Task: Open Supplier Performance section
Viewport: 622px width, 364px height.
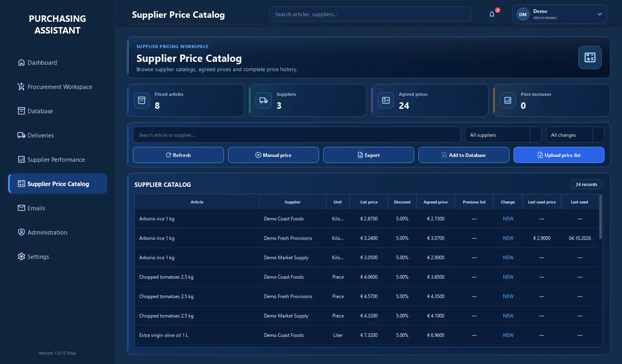Action: click(x=58, y=159)
